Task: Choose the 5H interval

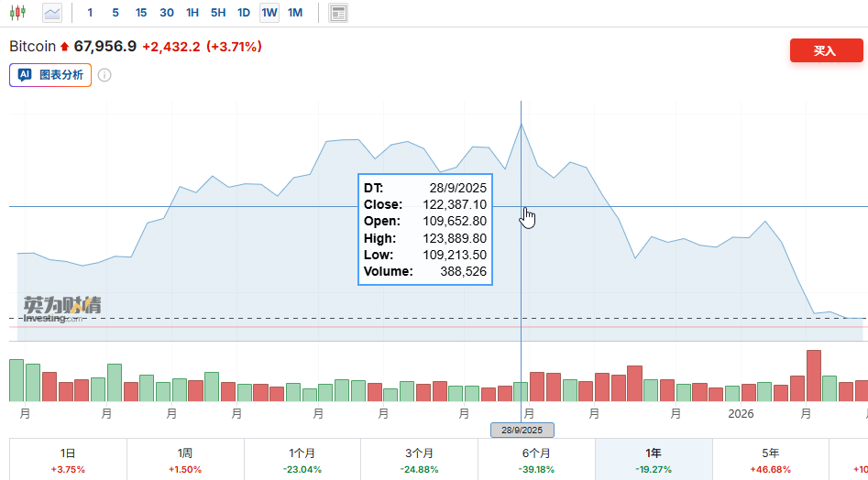Action: (218, 12)
